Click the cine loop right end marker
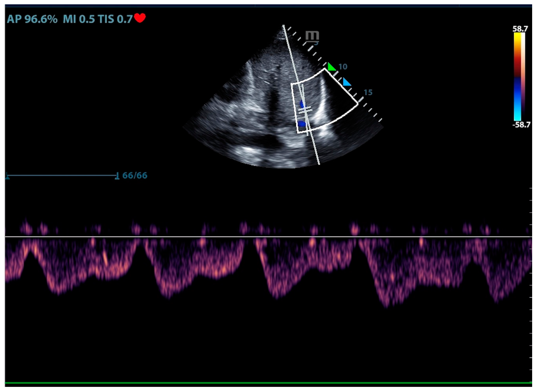Viewport: 537px width, 392px height. point(117,176)
